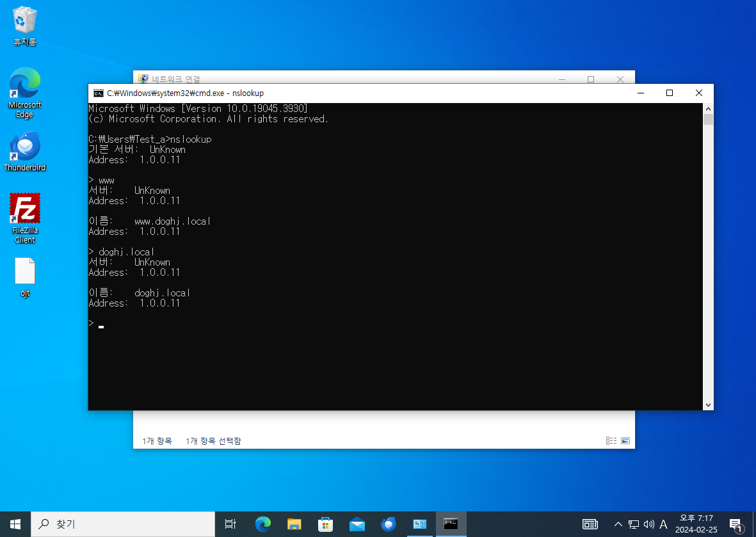
Task: Click the www.doghj.local result line
Action: [149, 221]
